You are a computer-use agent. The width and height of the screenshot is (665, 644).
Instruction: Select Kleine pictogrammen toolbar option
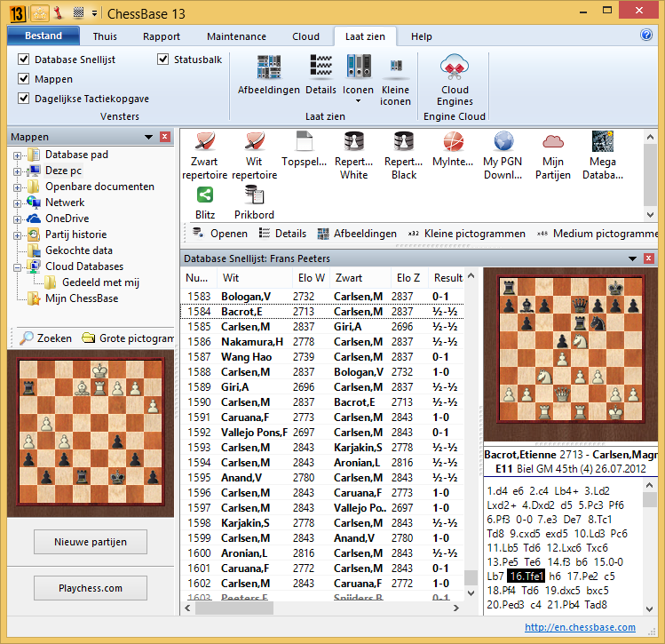(466, 234)
